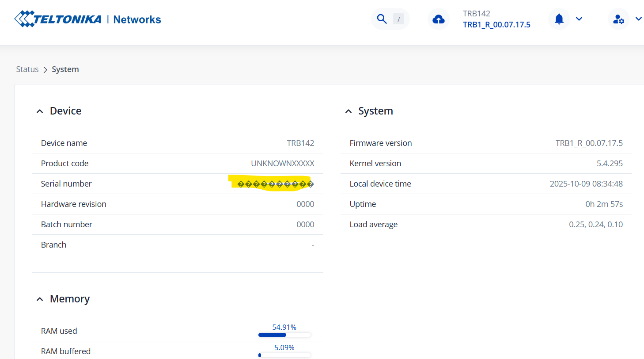644x359 pixels.
Task: Go to Status in breadcrumb
Action: coord(27,69)
